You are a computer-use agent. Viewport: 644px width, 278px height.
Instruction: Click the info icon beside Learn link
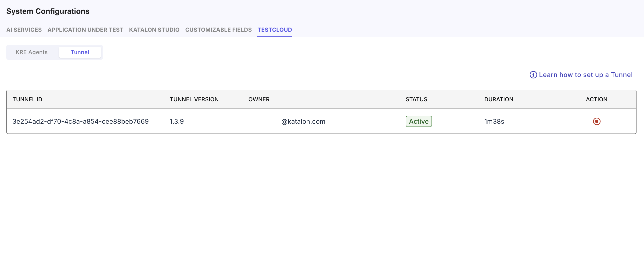tap(533, 75)
